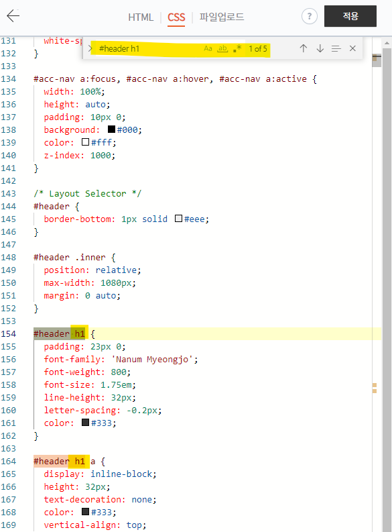
Task: Jump to previous search match
Action: (x=304, y=48)
